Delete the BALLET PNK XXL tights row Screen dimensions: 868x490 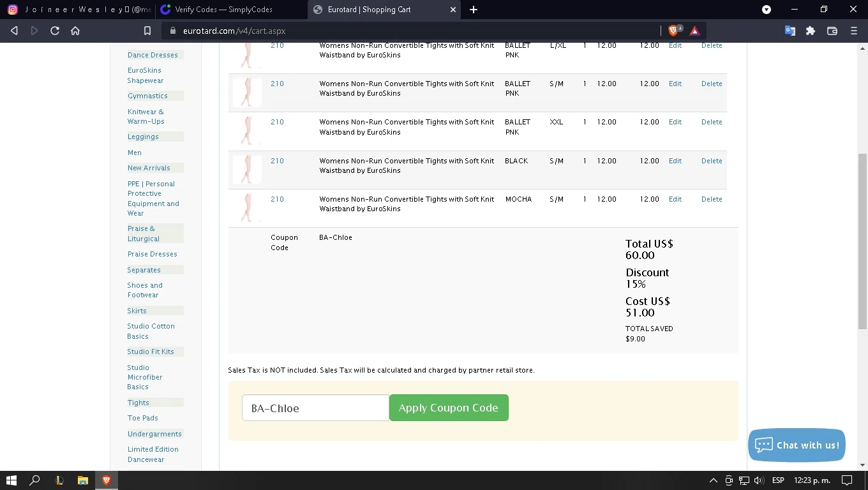tap(712, 122)
